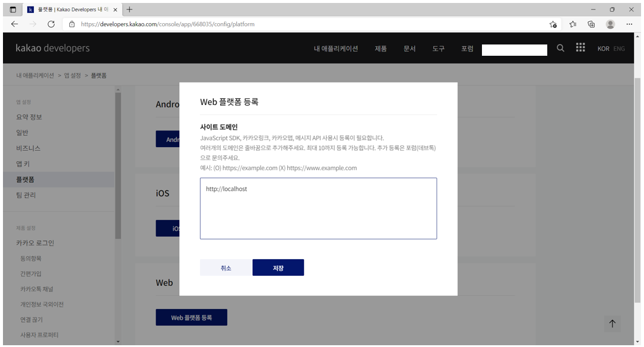Screen dimensions: 644x347
Task: Open the favorites list icon
Action: coord(573,24)
